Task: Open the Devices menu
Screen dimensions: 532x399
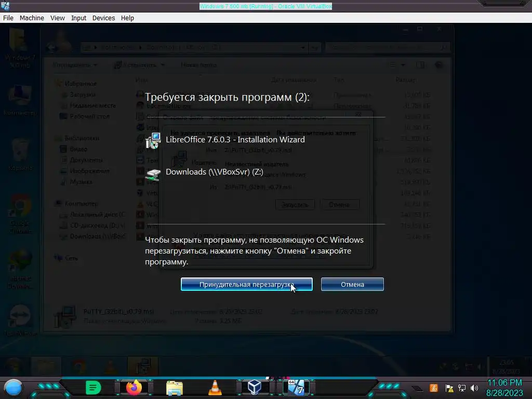Action: [x=103, y=18]
